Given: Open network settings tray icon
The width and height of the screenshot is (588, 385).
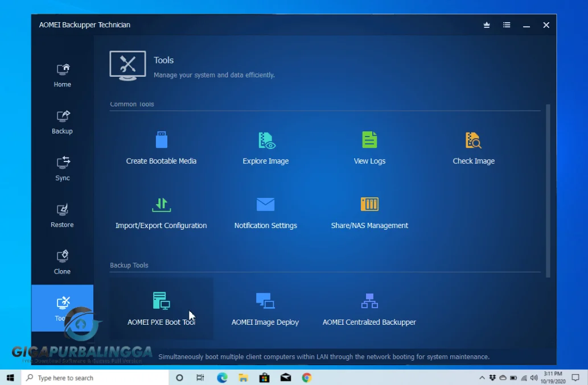Looking at the screenshot, I should 524,378.
